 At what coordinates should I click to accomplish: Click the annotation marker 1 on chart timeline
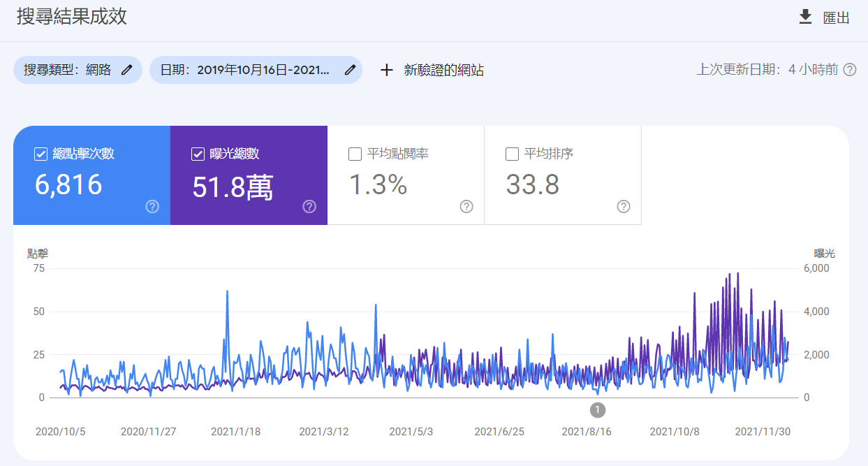click(598, 410)
